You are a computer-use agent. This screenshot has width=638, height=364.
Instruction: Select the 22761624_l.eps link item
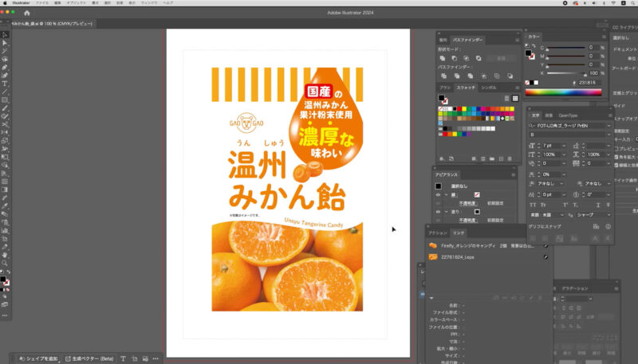tap(488, 257)
